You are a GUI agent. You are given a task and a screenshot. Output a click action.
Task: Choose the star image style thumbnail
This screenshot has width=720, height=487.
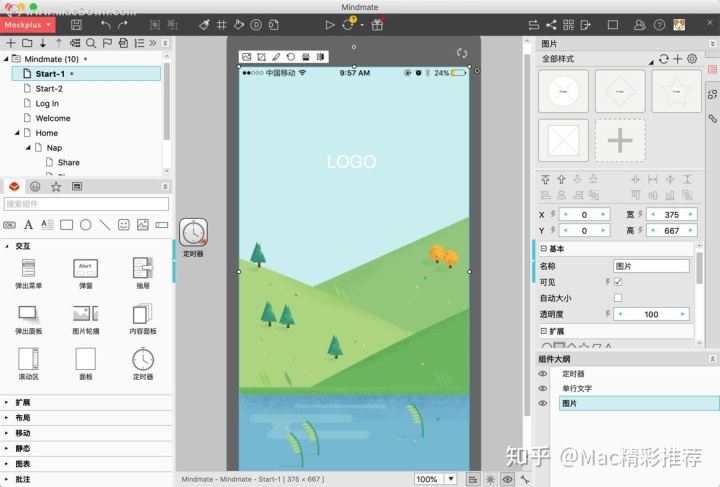(x=676, y=91)
